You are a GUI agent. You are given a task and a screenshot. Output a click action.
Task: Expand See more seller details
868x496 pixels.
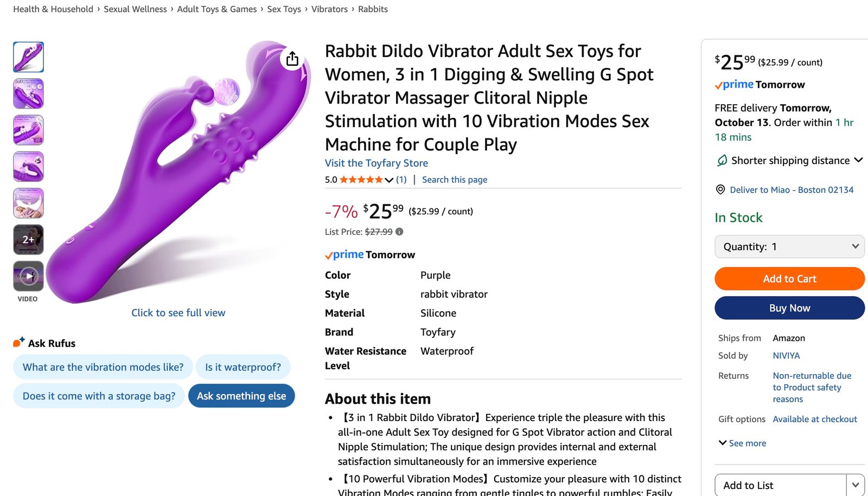(742, 443)
